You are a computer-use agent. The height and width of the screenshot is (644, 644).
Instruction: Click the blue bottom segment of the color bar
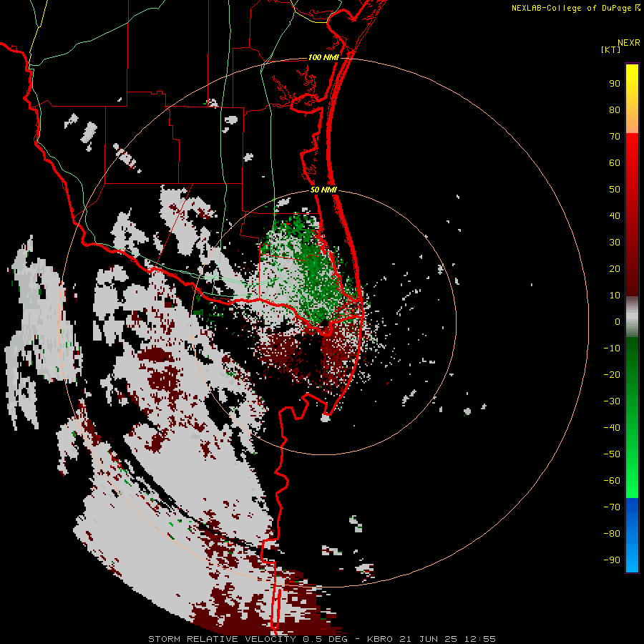tap(632, 535)
